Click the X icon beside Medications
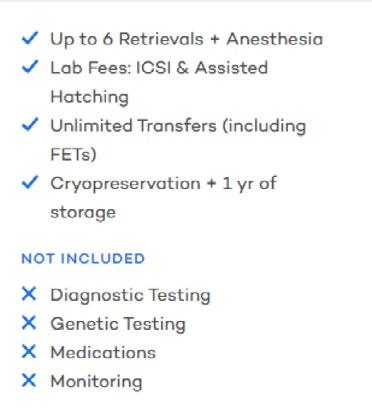The width and height of the screenshot is (372, 418). click(29, 351)
